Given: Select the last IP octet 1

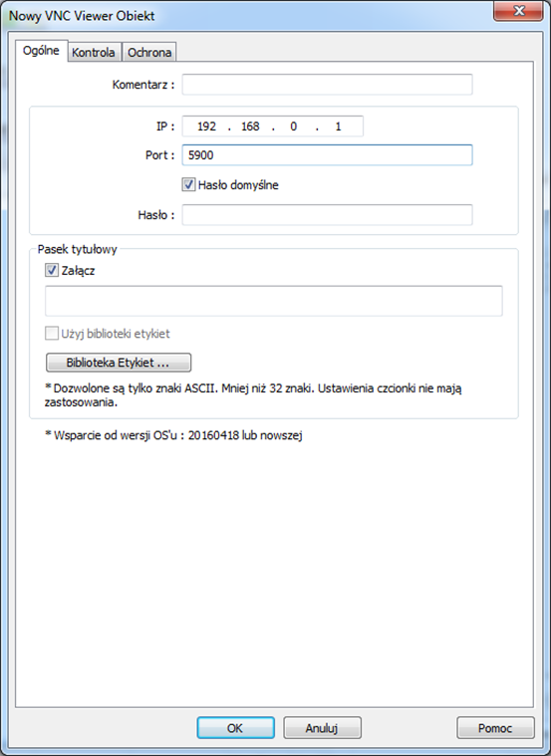Looking at the screenshot, I should (338, 126).
